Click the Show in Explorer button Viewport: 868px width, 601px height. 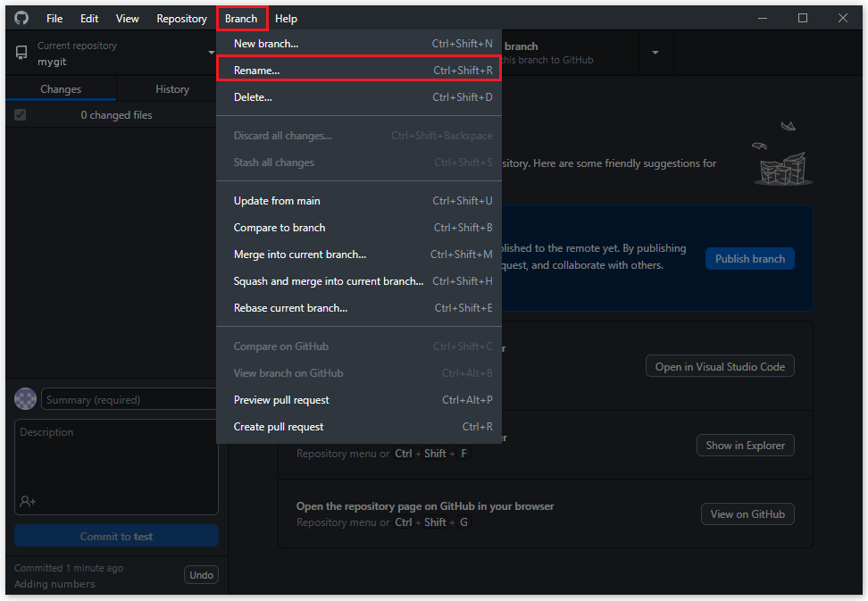tap(745, 445)
